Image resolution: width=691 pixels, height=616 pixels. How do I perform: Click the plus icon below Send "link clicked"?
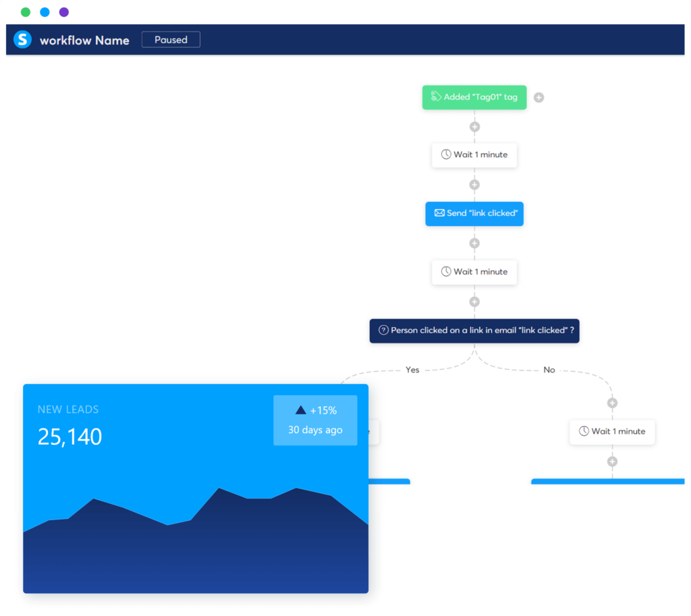pos(474,243)
